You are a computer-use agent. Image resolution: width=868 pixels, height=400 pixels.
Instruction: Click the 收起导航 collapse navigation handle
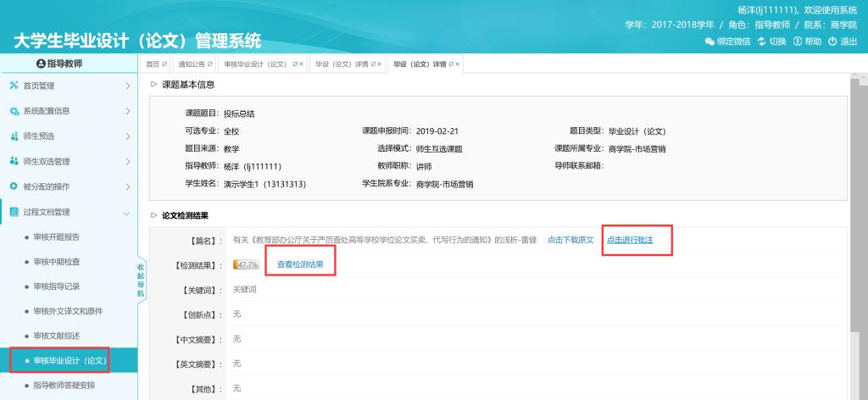(x=141, y=281)
